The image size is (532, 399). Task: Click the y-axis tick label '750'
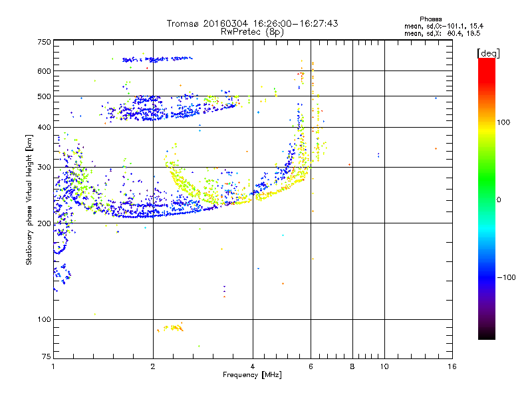pyautogui.click(x=45, y=42)
